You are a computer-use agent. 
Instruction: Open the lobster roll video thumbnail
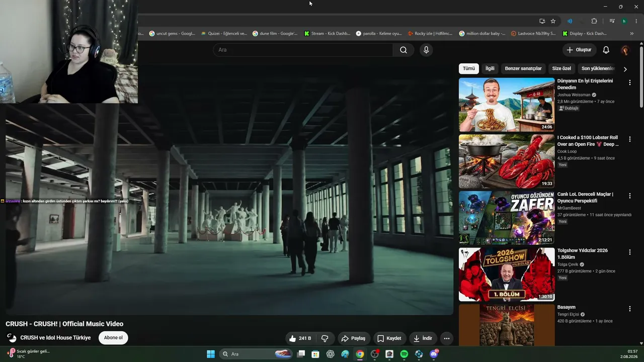[507, 161]
